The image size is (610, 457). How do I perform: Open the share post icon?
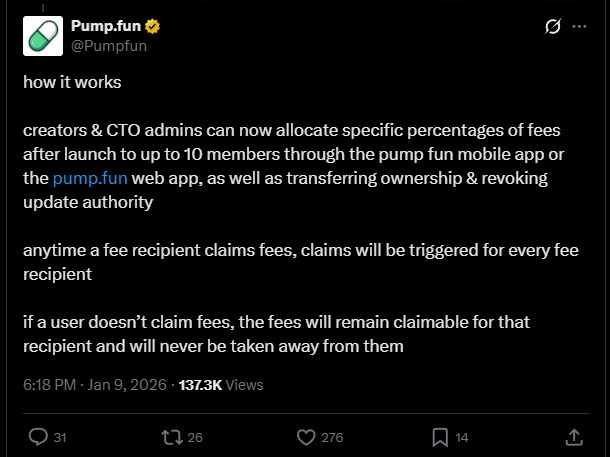point(574,437)
